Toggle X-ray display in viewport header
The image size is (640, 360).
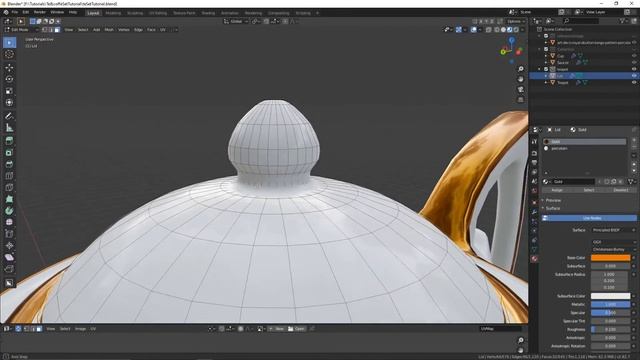489,30
